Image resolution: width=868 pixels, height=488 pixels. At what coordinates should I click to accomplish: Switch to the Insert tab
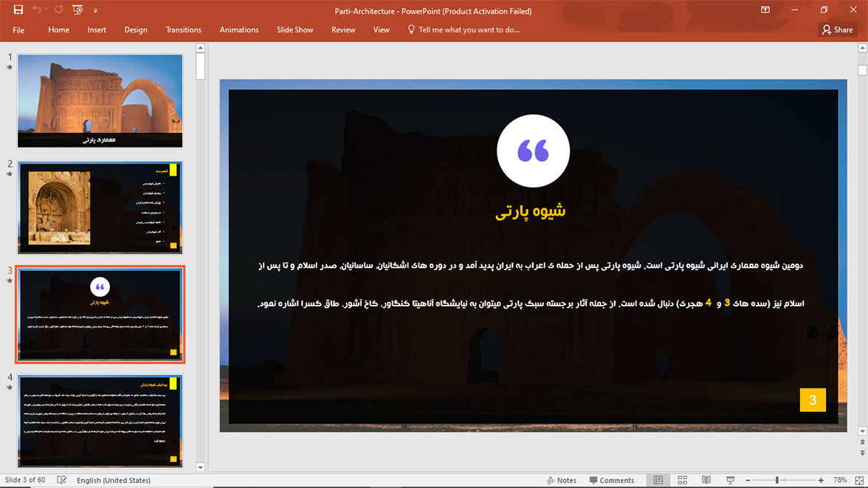click(x=97, y=30)
